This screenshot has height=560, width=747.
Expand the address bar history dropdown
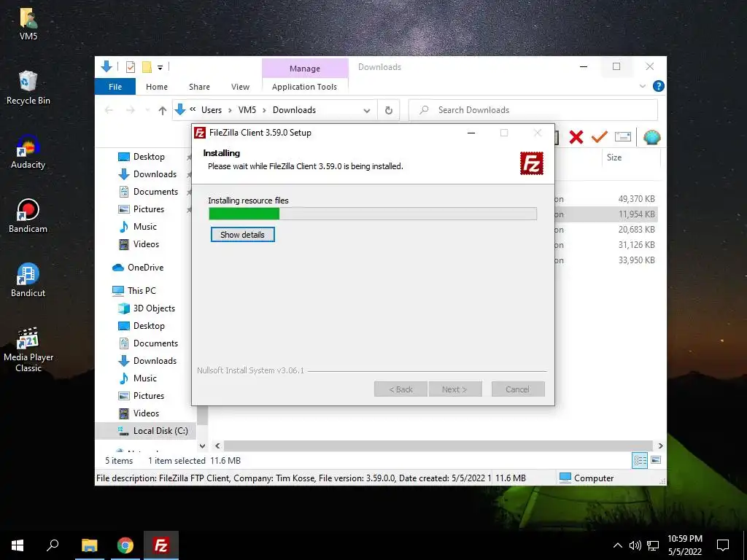click(366, 111)
